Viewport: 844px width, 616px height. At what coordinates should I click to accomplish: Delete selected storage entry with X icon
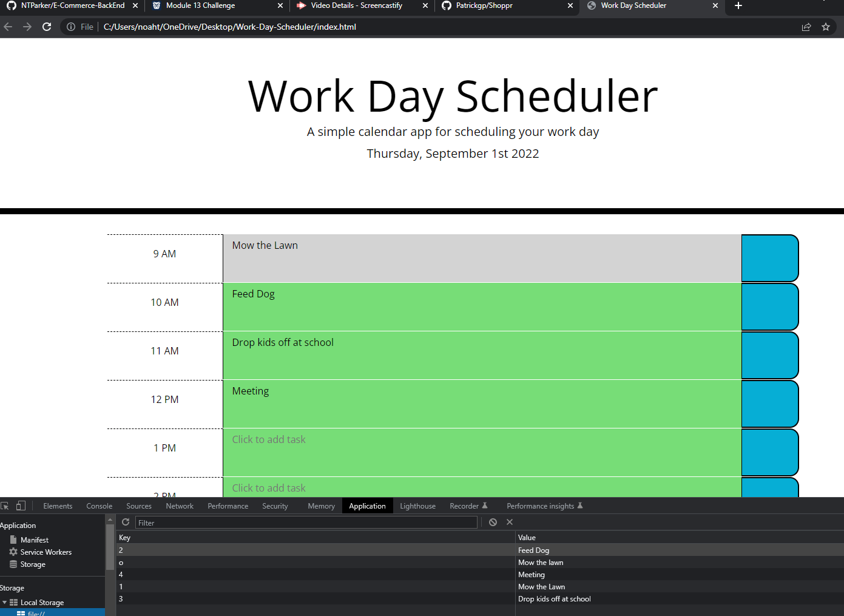pyautogui.click(x=510, y=522)
